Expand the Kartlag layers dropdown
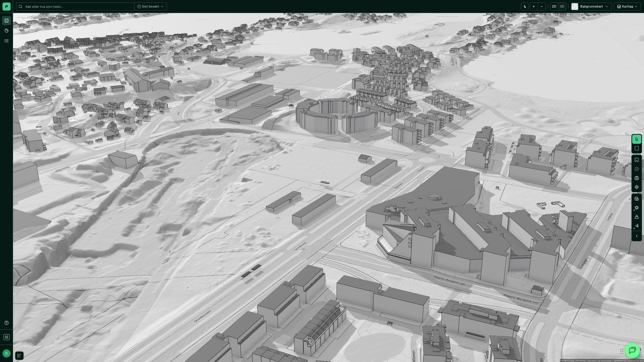 (627, 7)
